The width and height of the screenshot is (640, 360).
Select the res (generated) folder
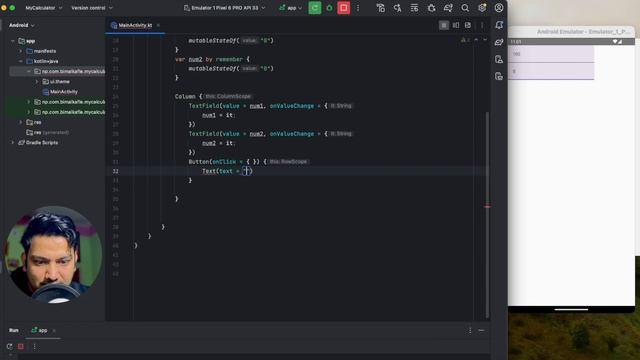[x=47, y=132]
